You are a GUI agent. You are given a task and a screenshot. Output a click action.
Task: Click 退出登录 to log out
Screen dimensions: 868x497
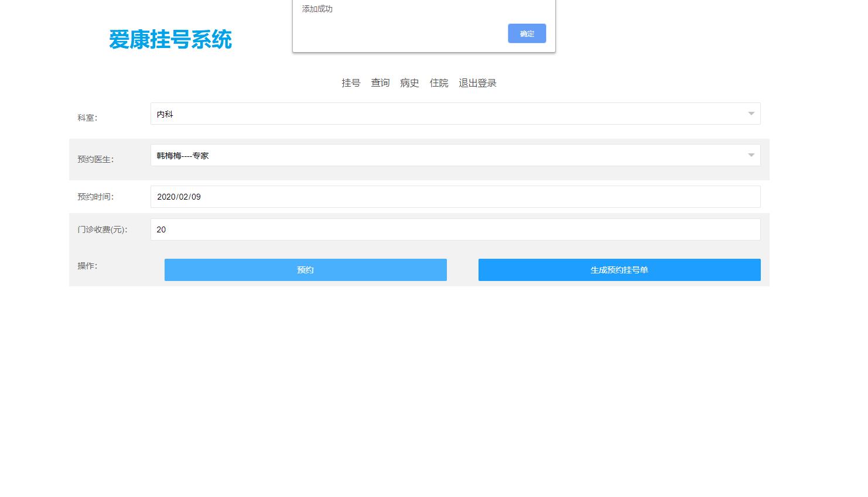tap(477, 83)
